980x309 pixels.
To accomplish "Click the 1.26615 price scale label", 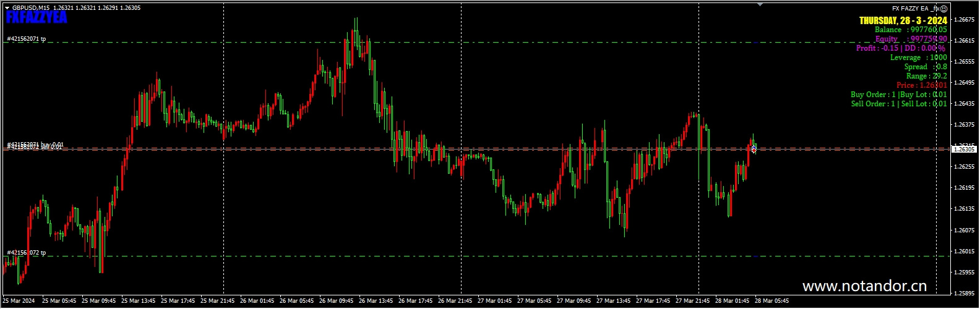I will pyautogui.click(x=965, y=41).
